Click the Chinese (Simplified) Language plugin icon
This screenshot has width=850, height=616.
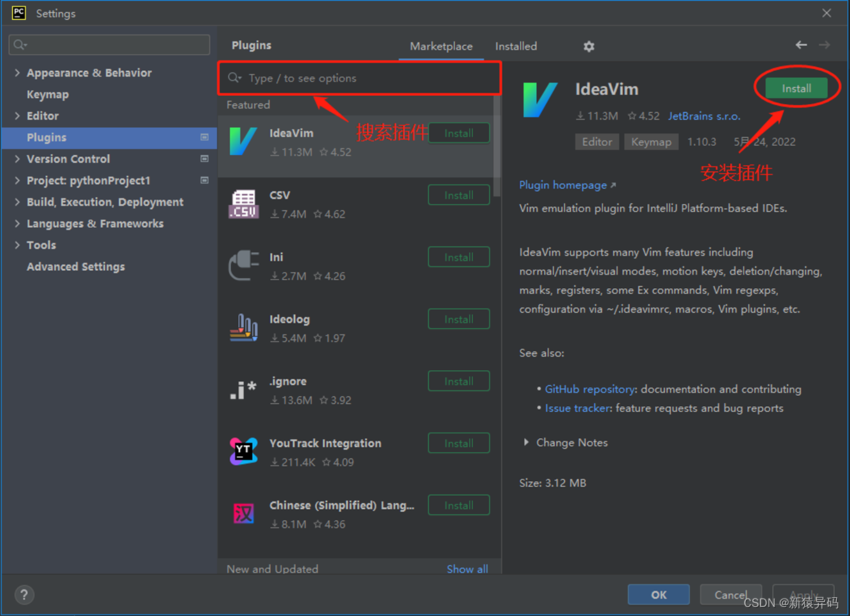coord(243,513)
